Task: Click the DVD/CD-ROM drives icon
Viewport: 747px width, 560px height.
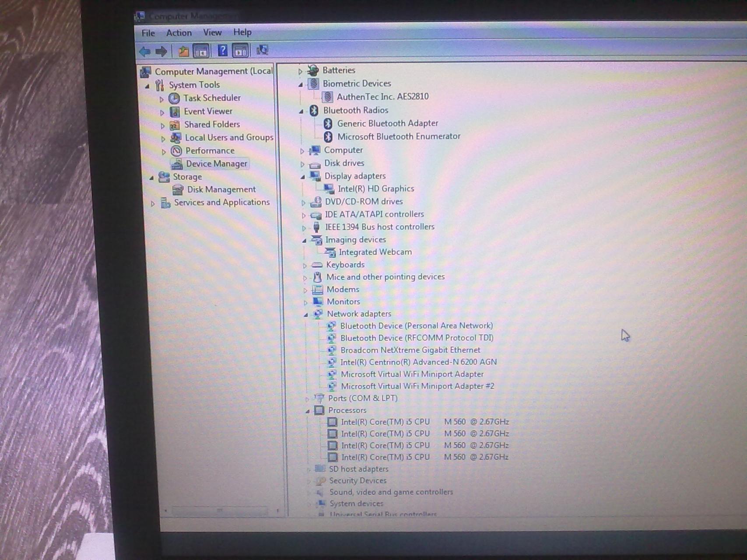Action: coord(316,202)
